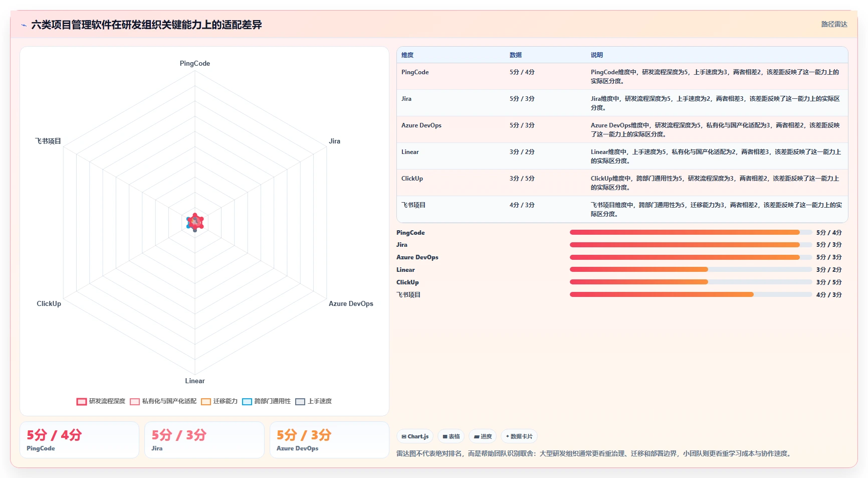Click the dashboard title 六类项目管理软件

pyautogui.click(x=146, y=25)
